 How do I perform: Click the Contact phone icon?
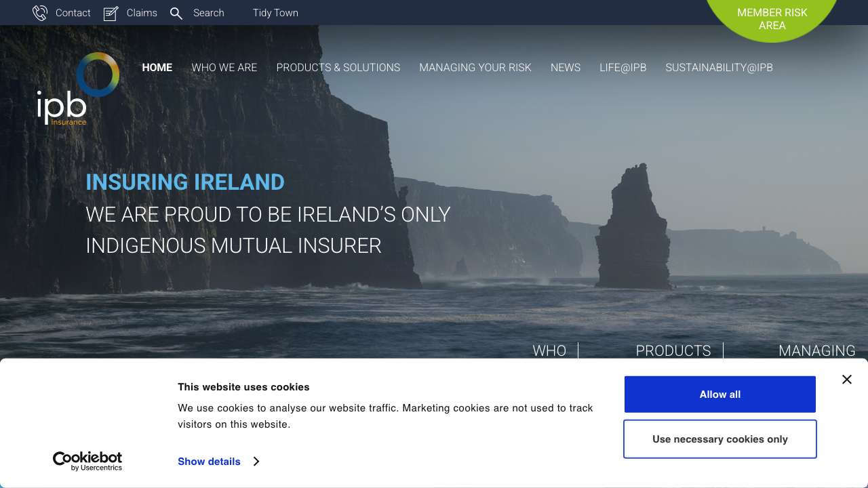tap(40, 13)
